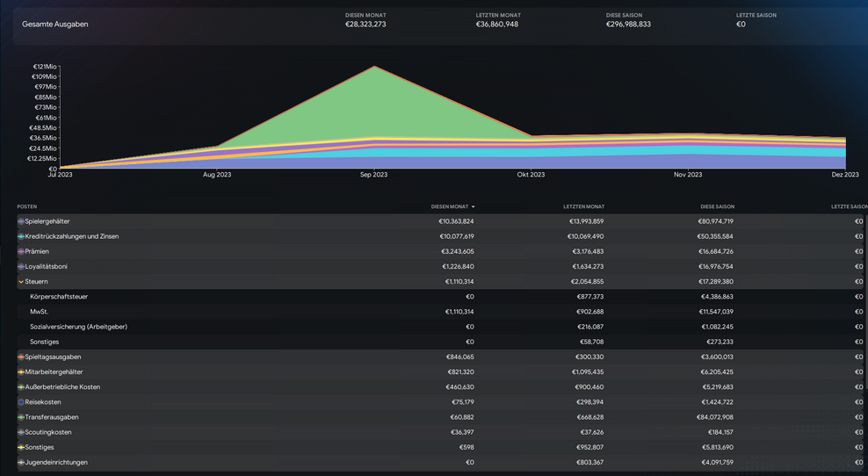Click the green peak area at Sep 2023
Image resolution: width=868 pixels, height=476 pixels.
coord(375,104)
